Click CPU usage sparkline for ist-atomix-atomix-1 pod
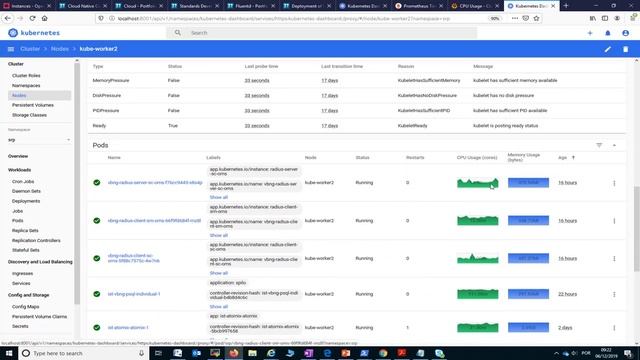Screen dimensions: 640x360 click(x=478, y=327)
